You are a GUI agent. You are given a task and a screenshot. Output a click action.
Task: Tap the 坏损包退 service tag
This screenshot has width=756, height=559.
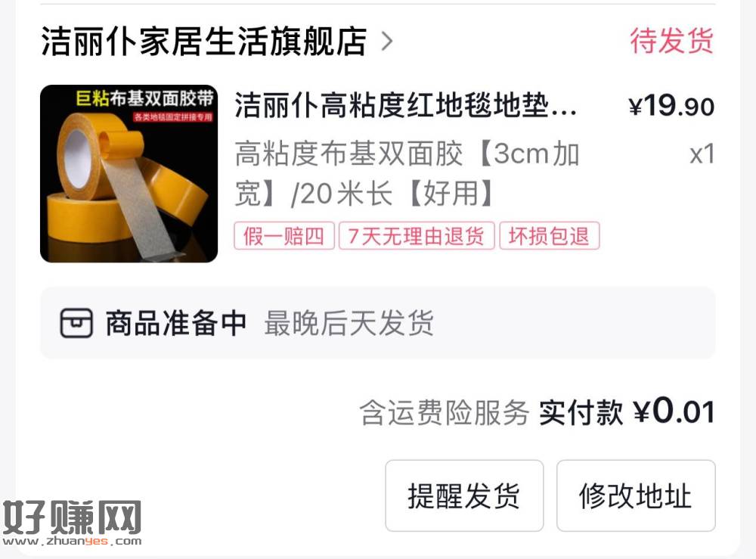point(549,236)
